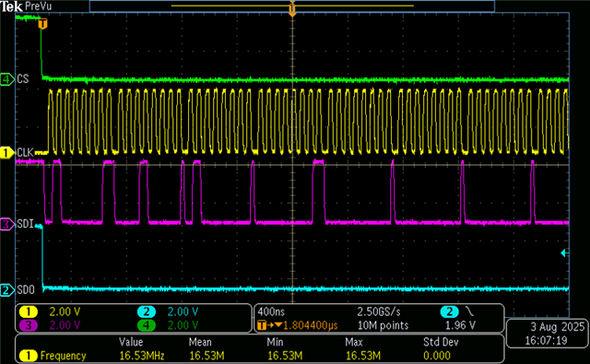The height and width of the screenshot is (364, 590).
Task: Click the channel 4 CS ground marker
Action: click(x=6, y=79)
